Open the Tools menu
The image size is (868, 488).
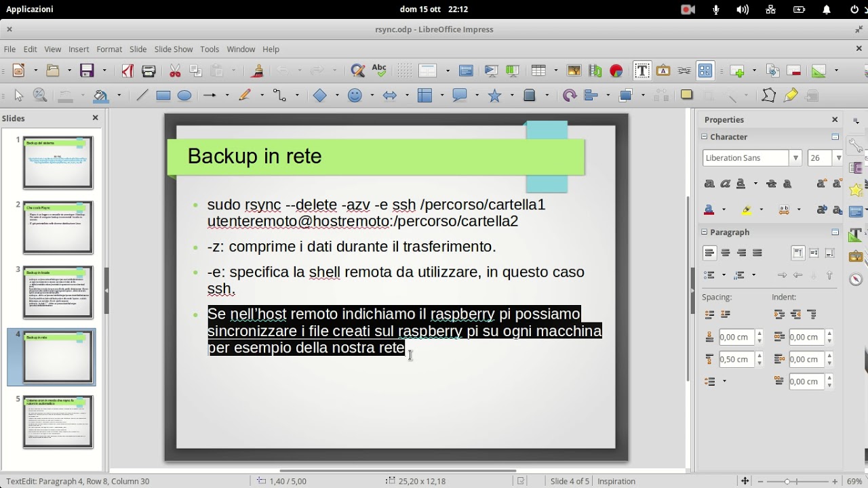pyautogui.click(x=210, y=49)
